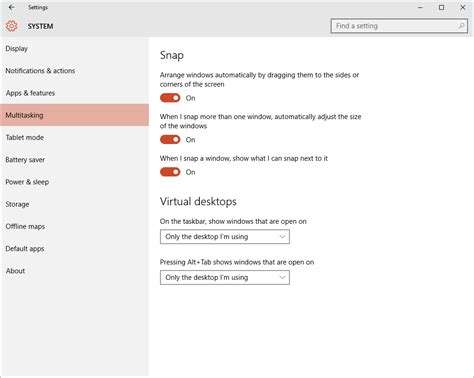
Task: Toggle show what I can snap next
Action: pyautogui.click(x=170, y=172)
